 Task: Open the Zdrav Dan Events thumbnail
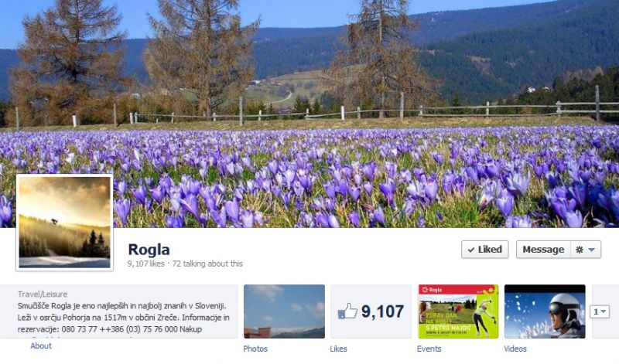pyautogui.click(x=458, y=311)
